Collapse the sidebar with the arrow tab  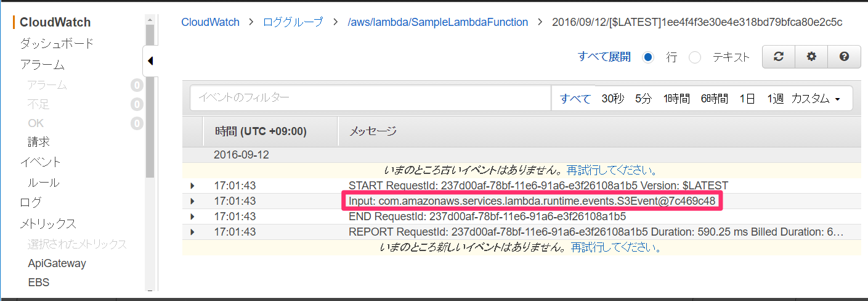tap(150, 60)
